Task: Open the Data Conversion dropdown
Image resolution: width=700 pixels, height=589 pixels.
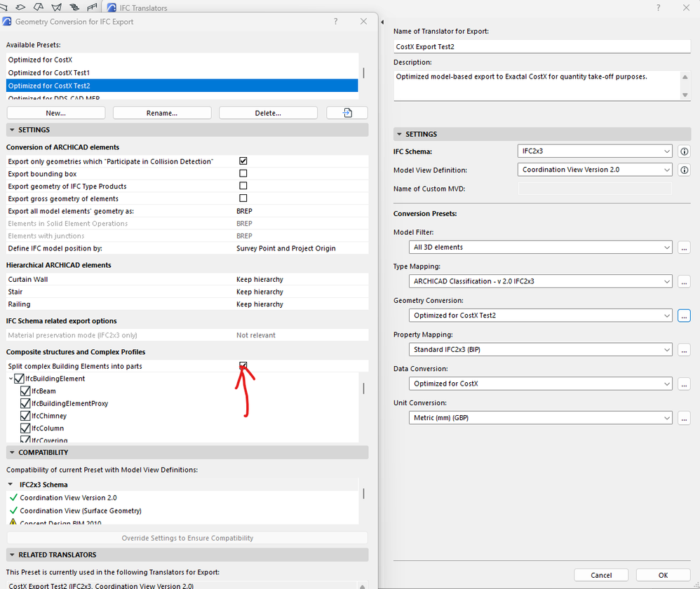Action: click(540, 384)
